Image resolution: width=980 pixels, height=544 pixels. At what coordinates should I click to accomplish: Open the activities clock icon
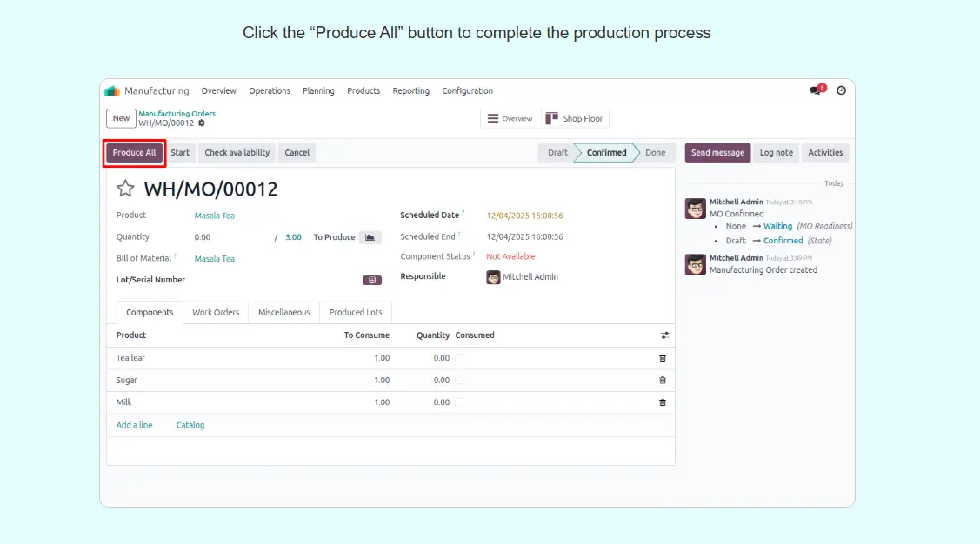click(841, 90)
